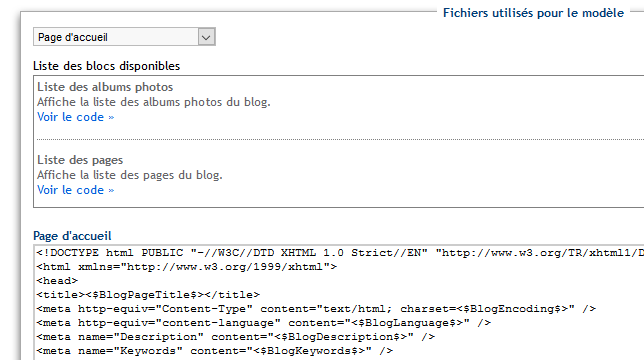Place cursor on the head tag line
The height and width of the screenshot is (360, 644).
[57, 281]
